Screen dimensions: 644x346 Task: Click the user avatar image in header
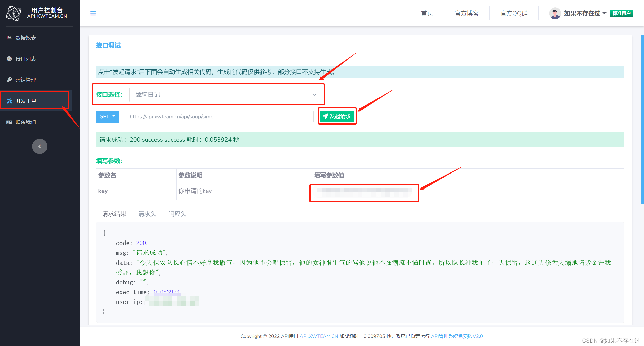tap(555, 13)
